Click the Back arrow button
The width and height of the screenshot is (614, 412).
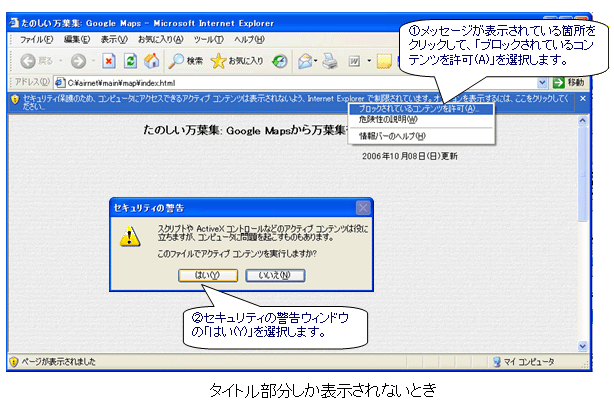coord(28,61)
